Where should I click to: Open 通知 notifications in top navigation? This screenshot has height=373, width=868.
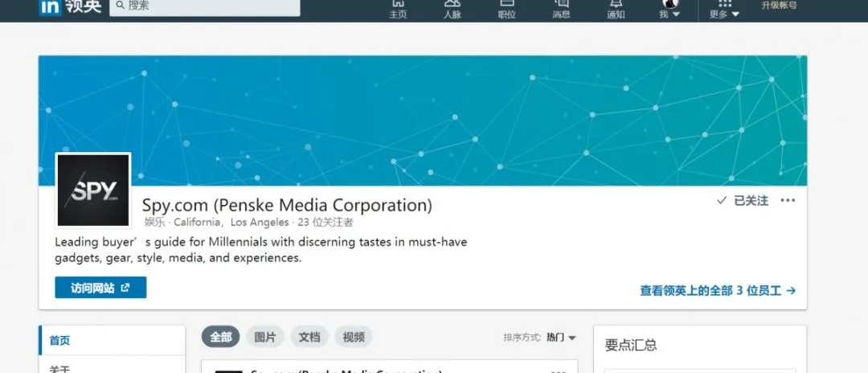click(x=616, y=10)
